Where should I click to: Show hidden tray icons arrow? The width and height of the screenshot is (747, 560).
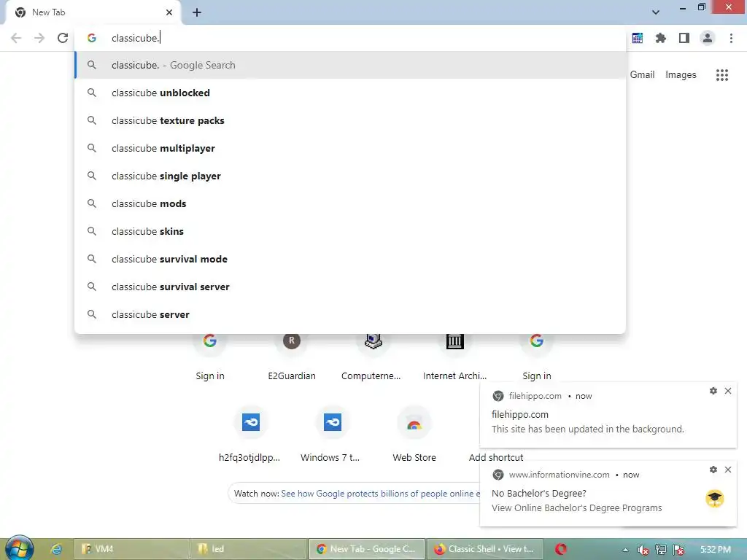coord(625,550)
